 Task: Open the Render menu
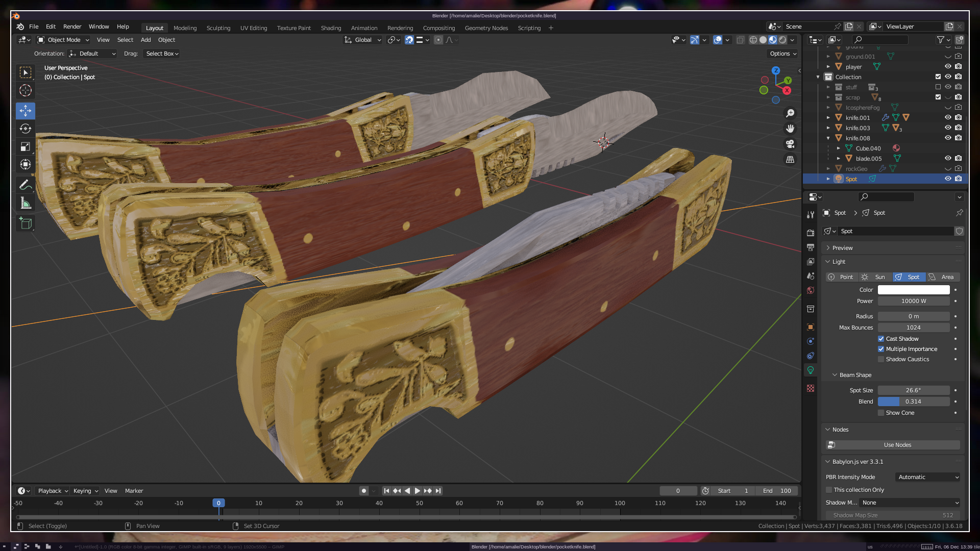coord(72,27)
